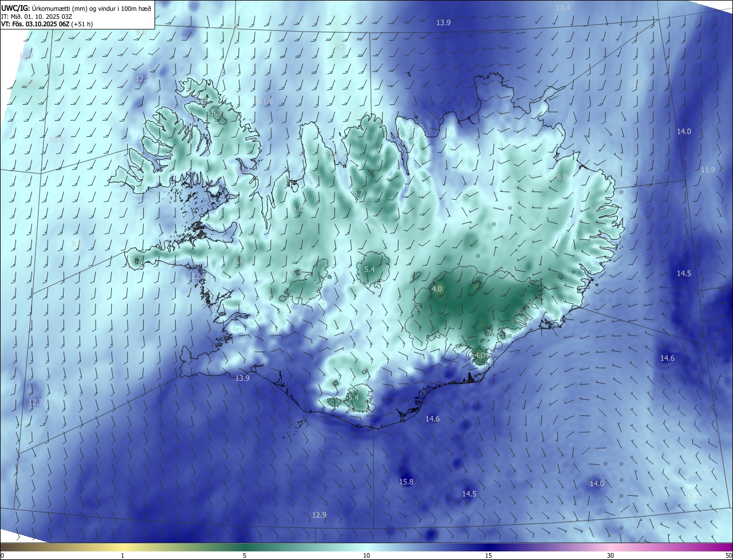
Task: Click the yellow section of the colorbar
Action: 123,547
